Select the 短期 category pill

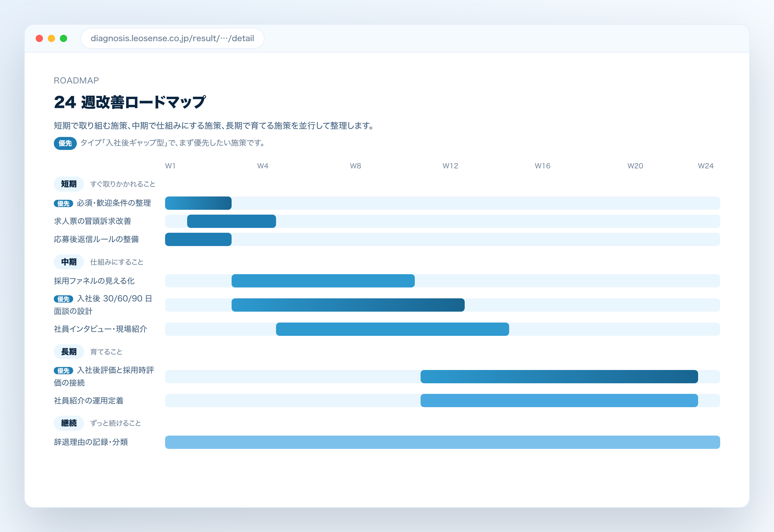(x=69, y=184)
